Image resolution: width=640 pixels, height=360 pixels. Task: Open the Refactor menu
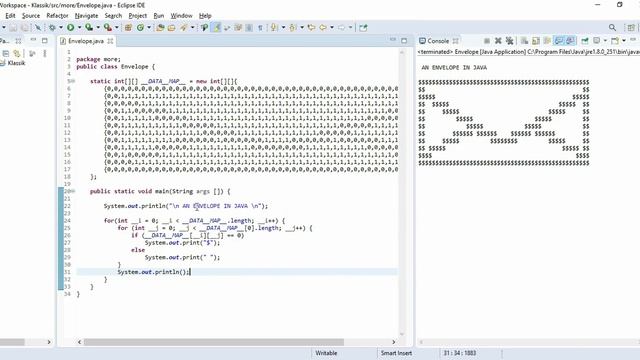[57, 16]
